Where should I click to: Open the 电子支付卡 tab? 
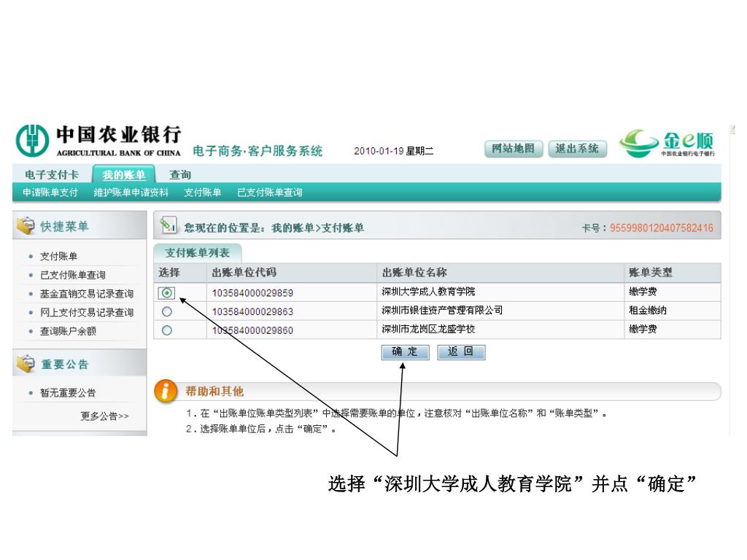(x=52, y=175)
